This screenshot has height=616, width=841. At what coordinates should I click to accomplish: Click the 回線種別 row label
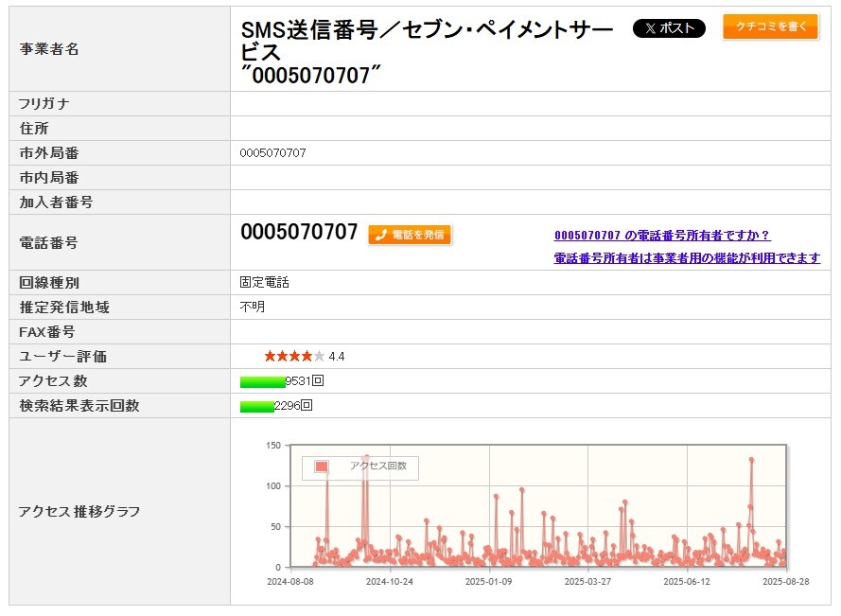tap(49, 282)
